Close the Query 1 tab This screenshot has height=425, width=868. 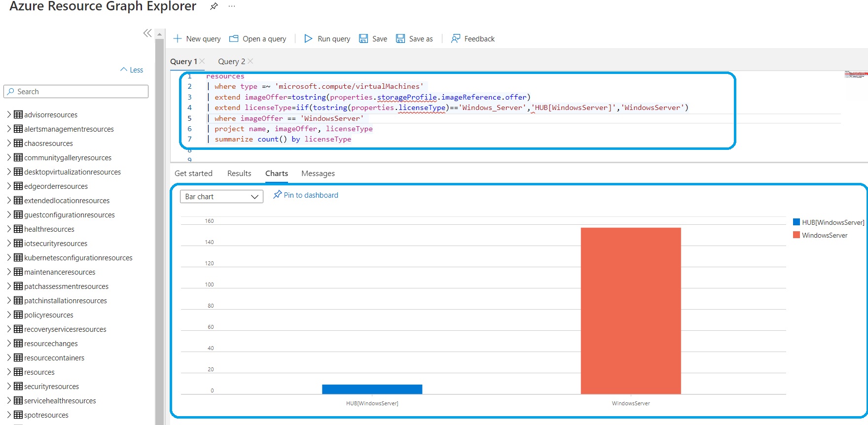pos(202,61)
